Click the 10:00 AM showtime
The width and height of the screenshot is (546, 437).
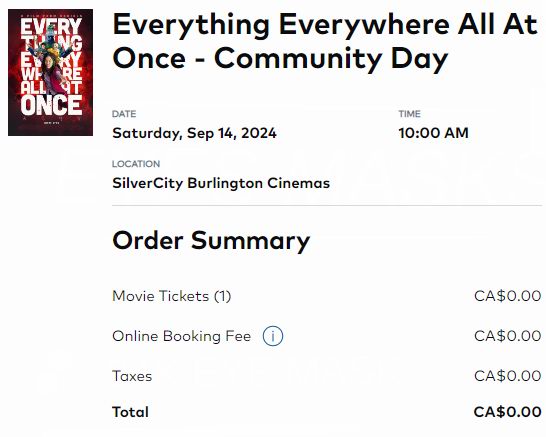coord(434,133)
